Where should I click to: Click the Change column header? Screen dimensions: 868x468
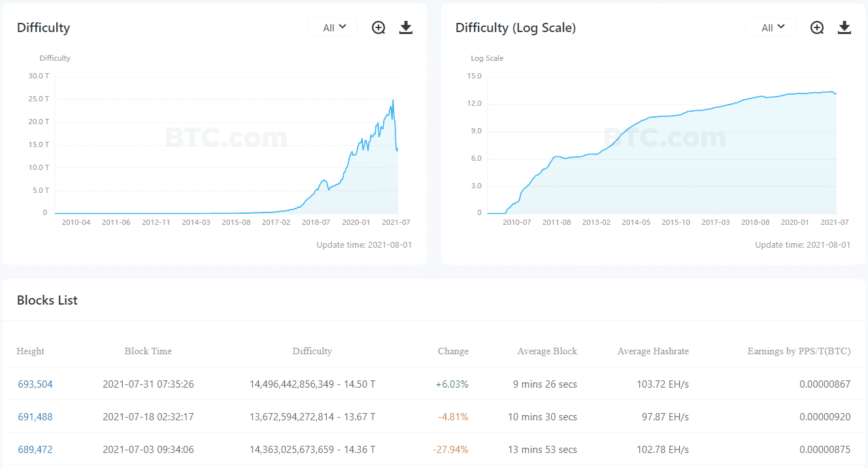point(453,351)
